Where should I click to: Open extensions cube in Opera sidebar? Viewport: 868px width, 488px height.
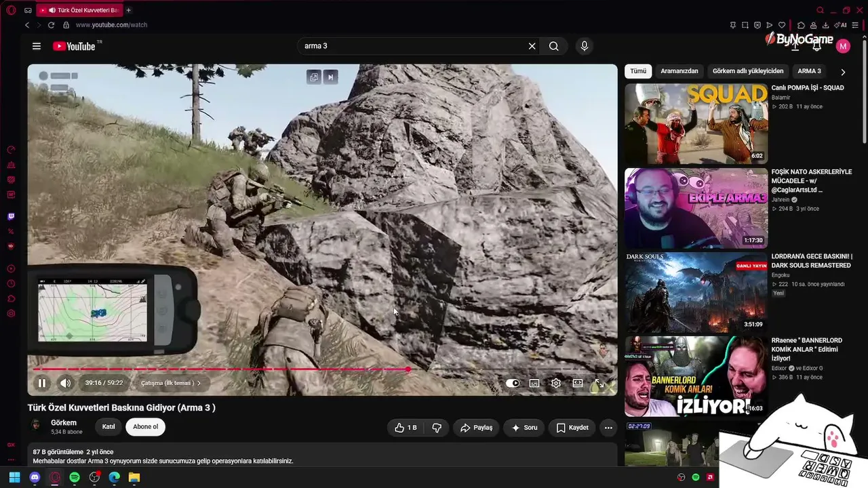click(11, 298)
